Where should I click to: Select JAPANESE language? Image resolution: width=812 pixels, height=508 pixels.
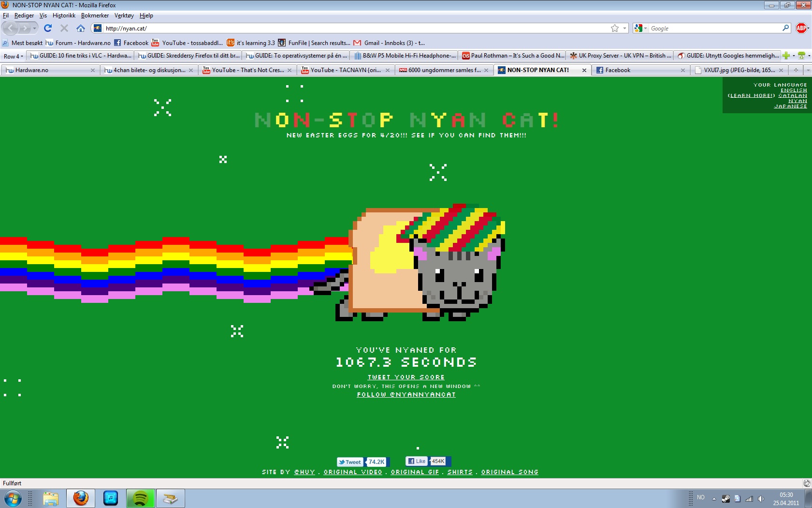[791, 106]
